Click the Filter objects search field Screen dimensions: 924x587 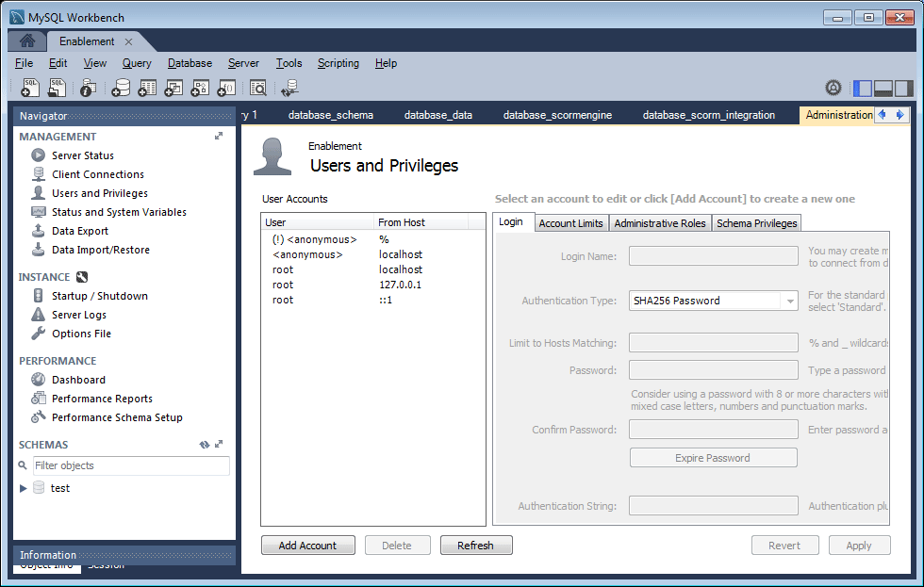[x=131, y=465]
